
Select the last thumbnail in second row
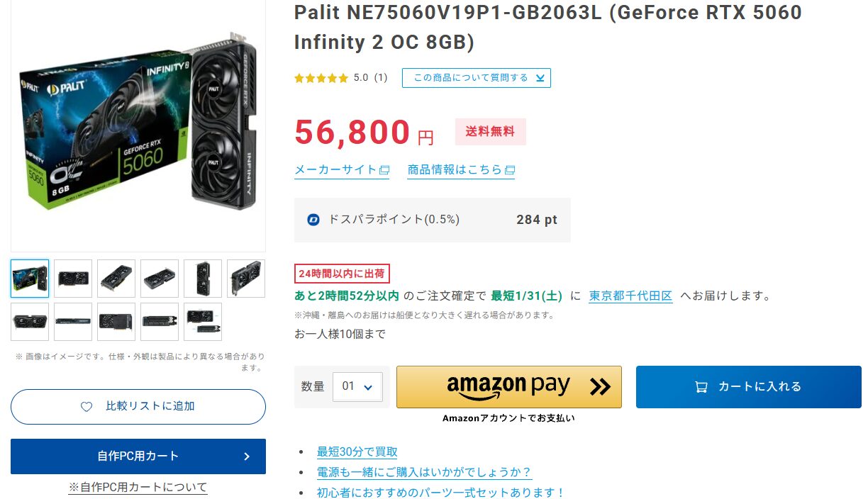[x=203, y=322]
